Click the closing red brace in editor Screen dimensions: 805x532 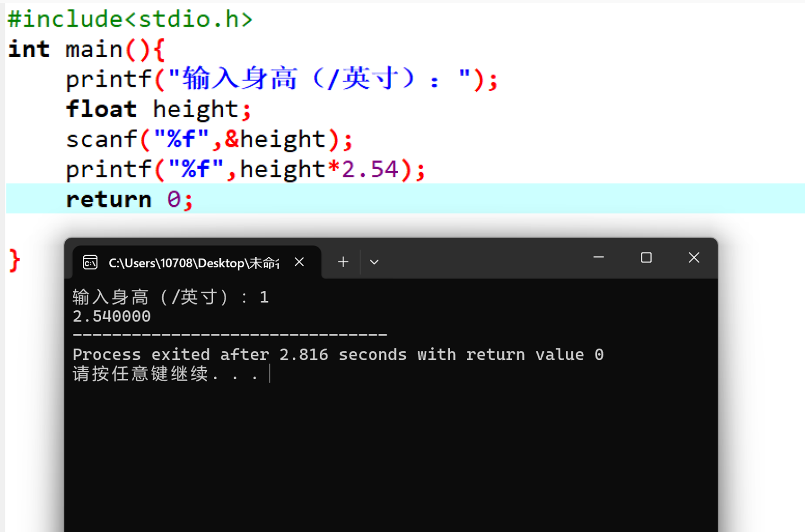15,260
